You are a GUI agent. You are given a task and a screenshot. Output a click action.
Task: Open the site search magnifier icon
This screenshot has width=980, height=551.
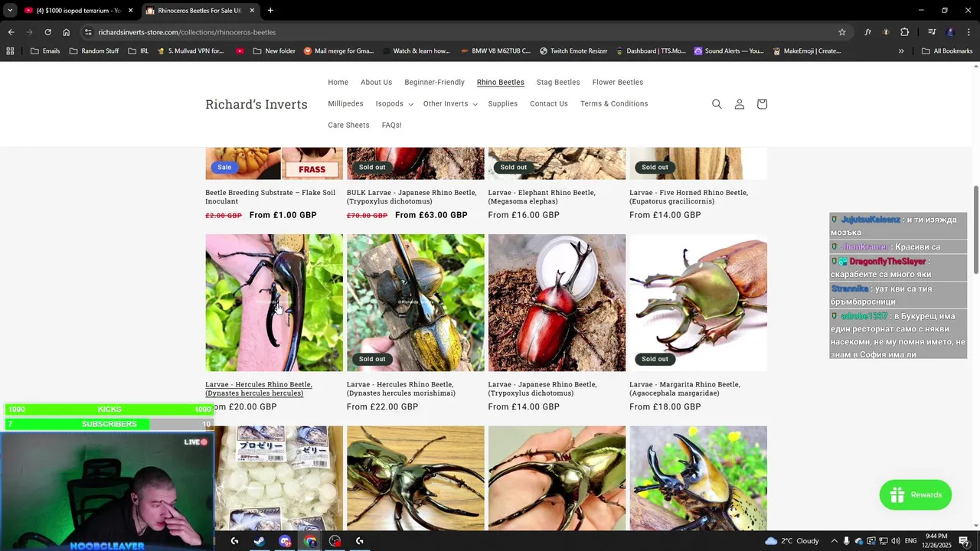point(717,104)
